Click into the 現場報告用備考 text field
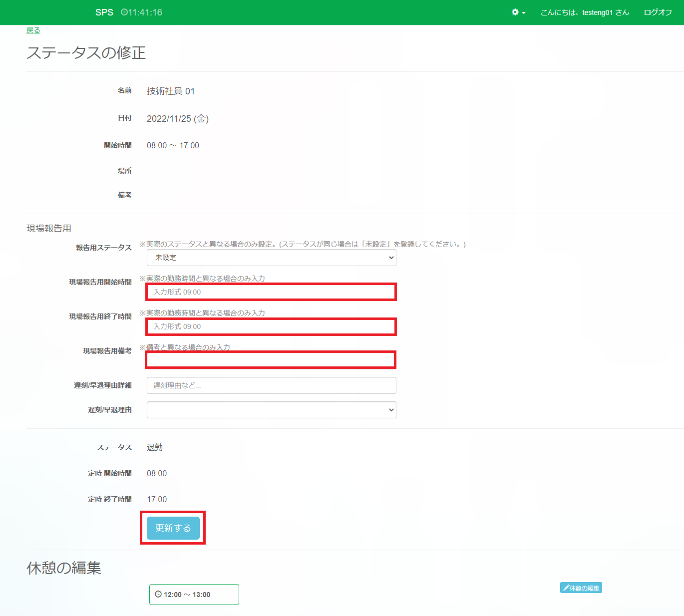 (271, 360)
